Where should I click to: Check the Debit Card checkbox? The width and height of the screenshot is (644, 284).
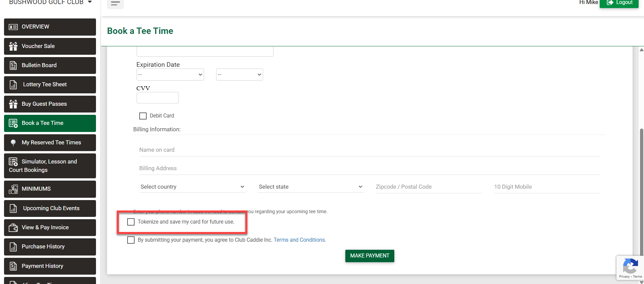coord(143,116)
